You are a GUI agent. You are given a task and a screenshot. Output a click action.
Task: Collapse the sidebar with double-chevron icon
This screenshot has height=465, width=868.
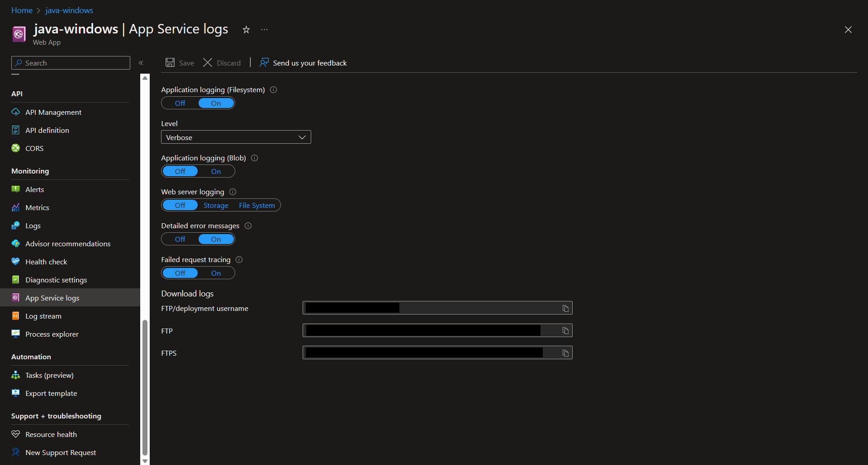[141, 63]
